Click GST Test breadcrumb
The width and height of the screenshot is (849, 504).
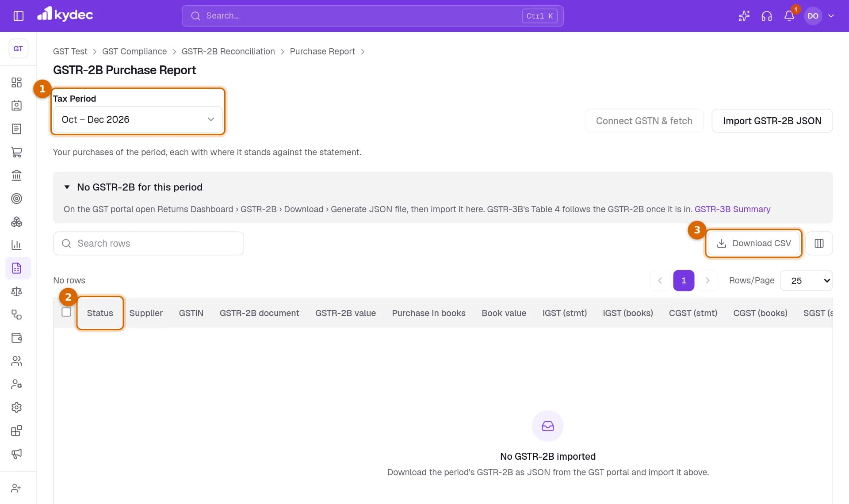click(x=70, y=52)
